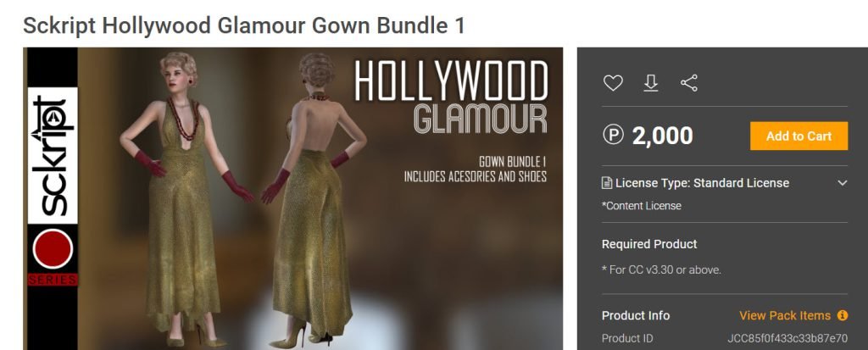Click the Sckript Hollywood Glamour Gown Bundle title

tap(243, 25)
